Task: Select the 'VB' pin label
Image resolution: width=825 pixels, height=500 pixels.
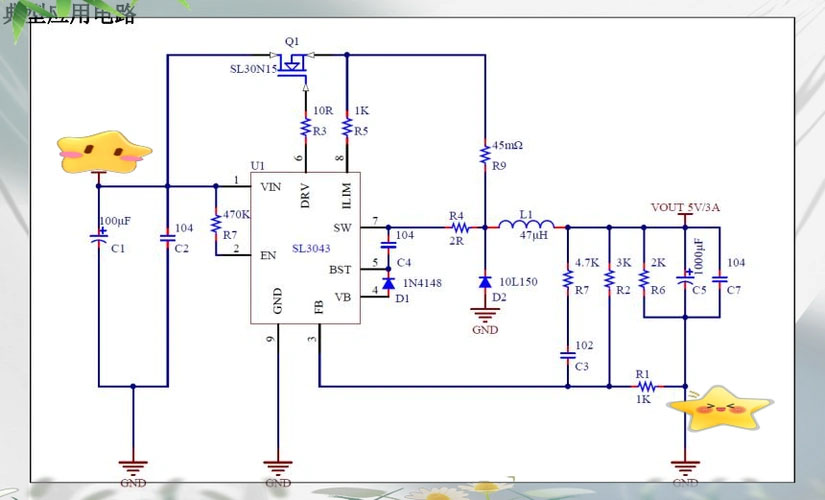Action: pyautogui.click(x=343, y=297)
